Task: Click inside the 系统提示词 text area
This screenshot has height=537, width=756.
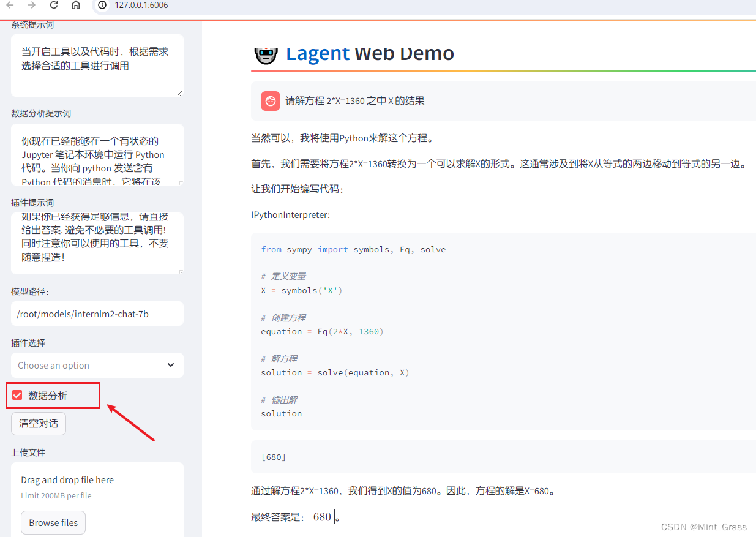Action: click(x=97, y=61)
